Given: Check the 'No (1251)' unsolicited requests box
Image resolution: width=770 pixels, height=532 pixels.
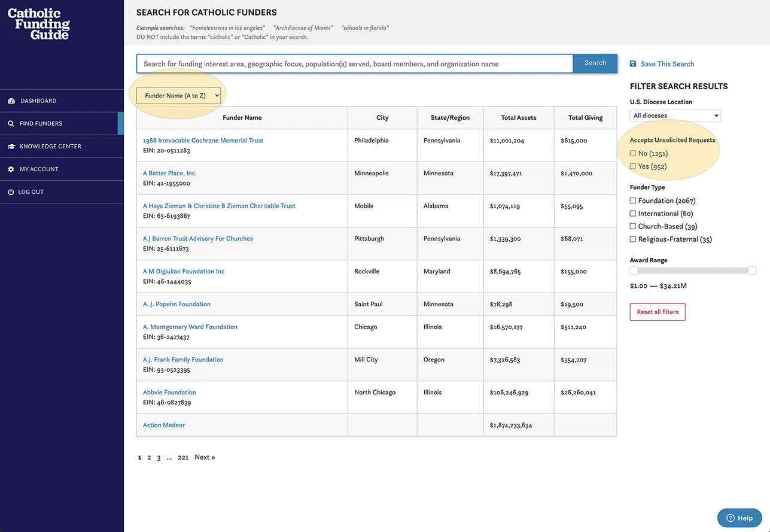Looking at the screenshot, I should tap(633, 154).
